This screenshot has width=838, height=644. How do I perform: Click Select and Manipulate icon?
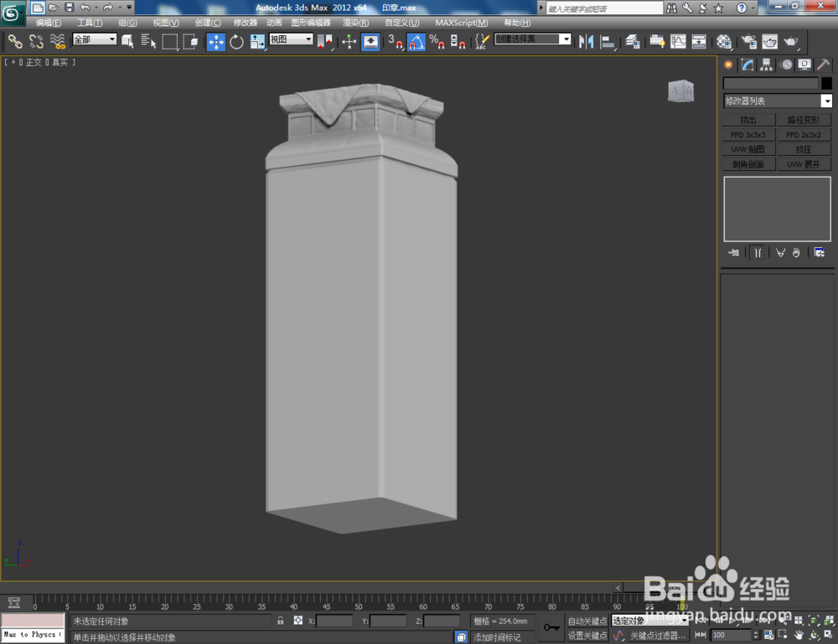pos(349,42)
